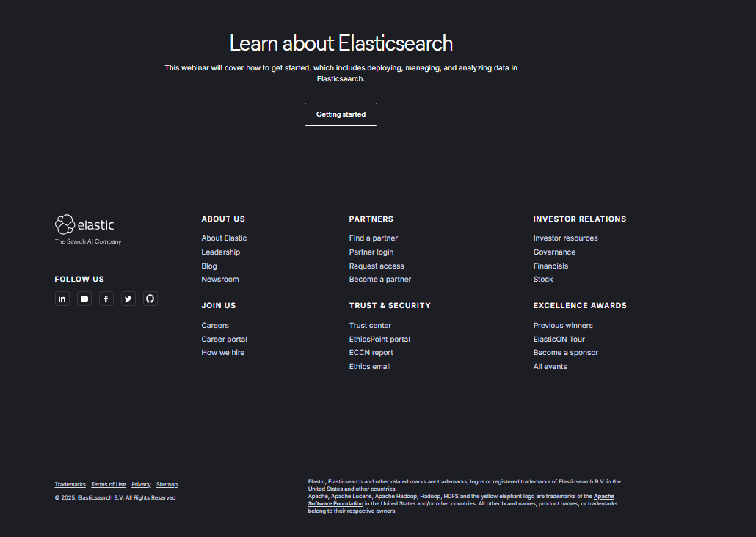Click Become a sponsor
This screenshot has height=537, width=756.
(x=566, y=352)
